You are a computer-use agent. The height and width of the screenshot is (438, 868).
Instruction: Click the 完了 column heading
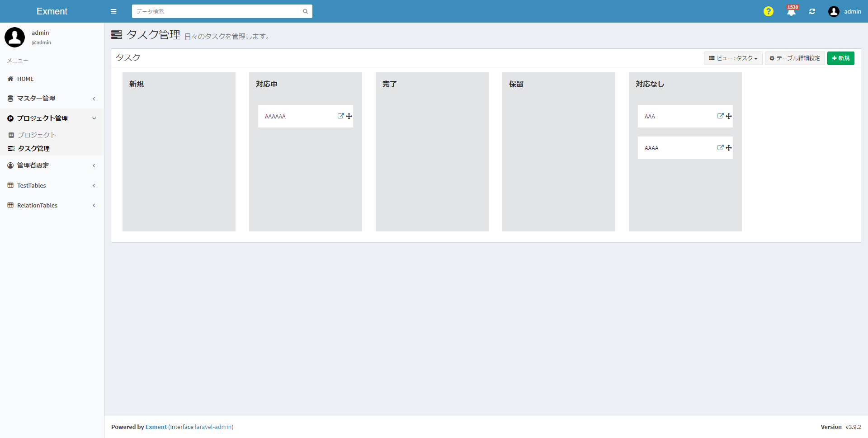click(x=389, y=84)
